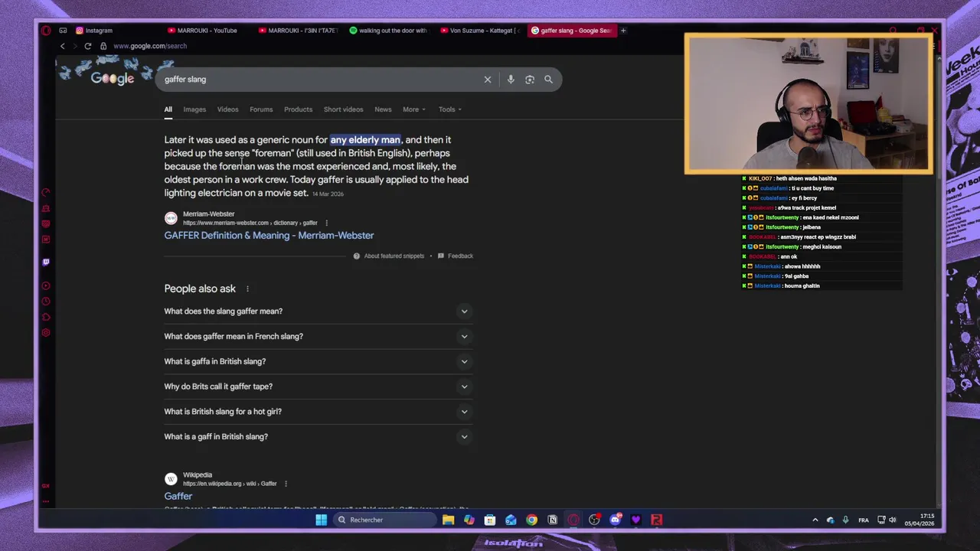Switch to the Von Suzume - Kattegat tab
Image resolution: width=980 pixels, height=551 pixels.
[480, 31]
